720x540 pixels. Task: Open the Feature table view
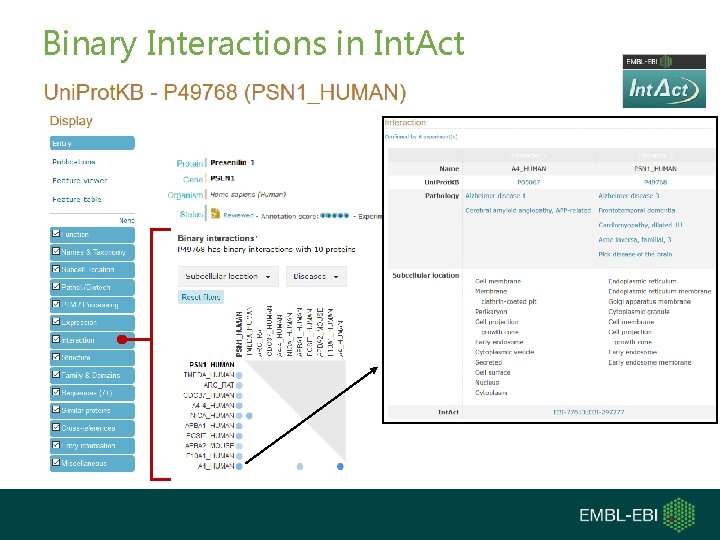(77, 199)
